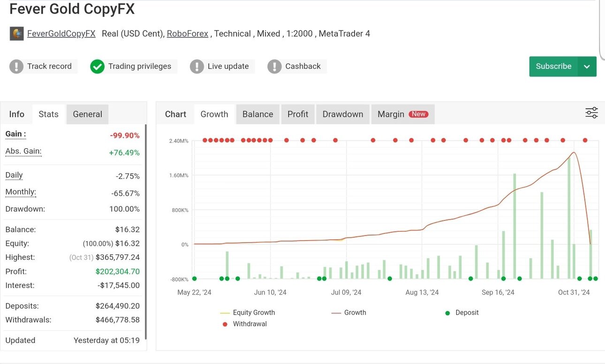
Task: Click the FeverGoldCopyFX avatar image
Action: click(x=16, y=34)
